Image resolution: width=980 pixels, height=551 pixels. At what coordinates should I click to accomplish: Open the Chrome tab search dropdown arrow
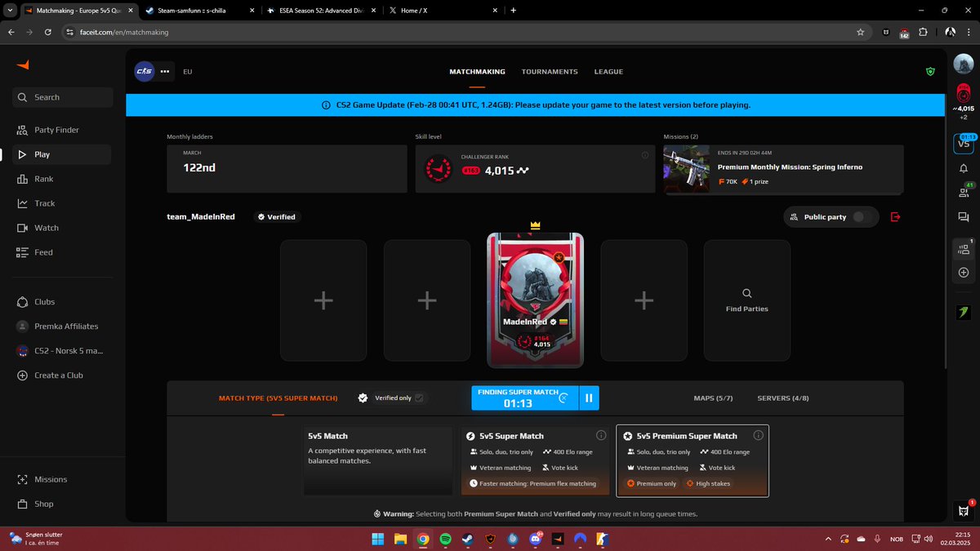pos(8,11)
